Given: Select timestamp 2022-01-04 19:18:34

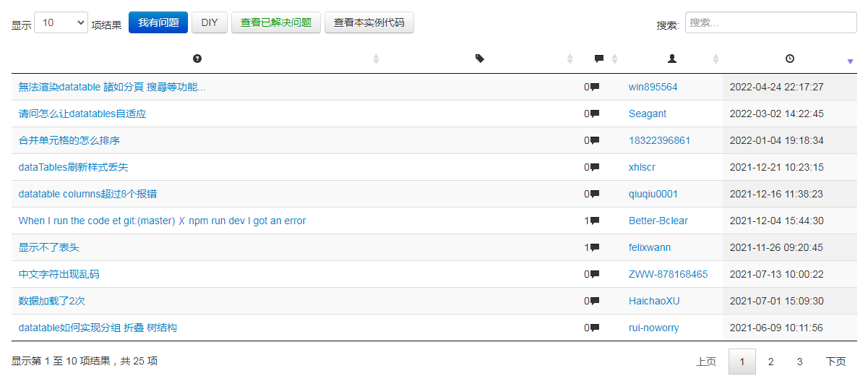Looking at the screenshot, I should [777, 140].
